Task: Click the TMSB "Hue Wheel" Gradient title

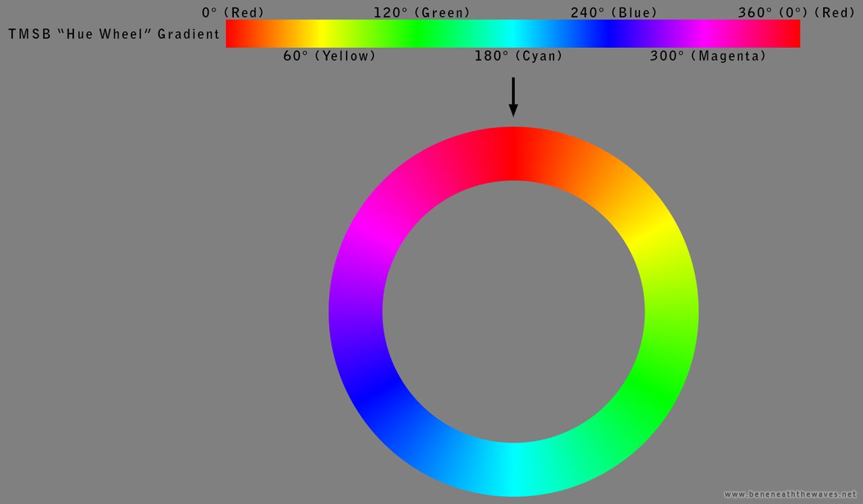Action: pyautogui.click(x=114, y=34)
